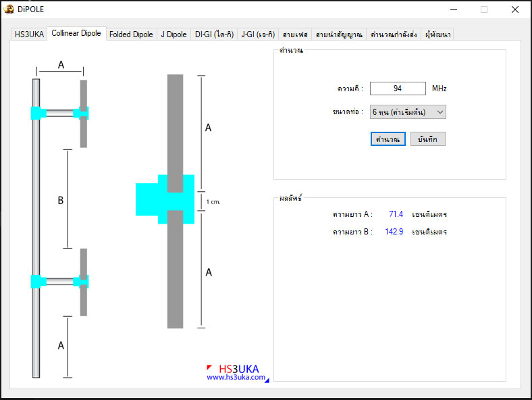The width and height of the screenshot is (532, 400).
Task: Switch to the Folded Dipole tab
Action: pyautogui.click(x=131, y=34)
